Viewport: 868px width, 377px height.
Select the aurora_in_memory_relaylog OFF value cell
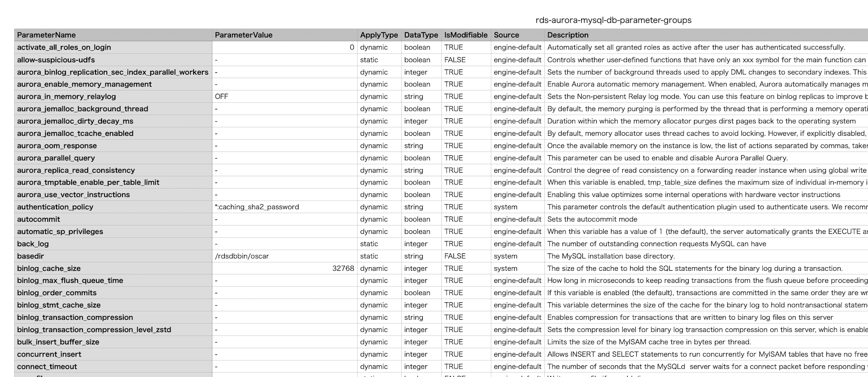(285, 96)
